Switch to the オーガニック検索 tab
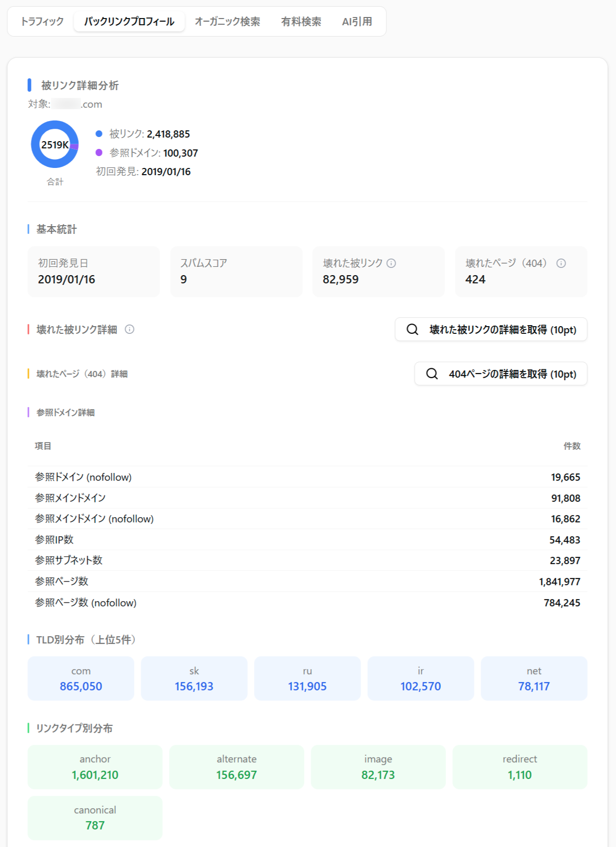Screen dimensions: 616x847 click(227, 22)
